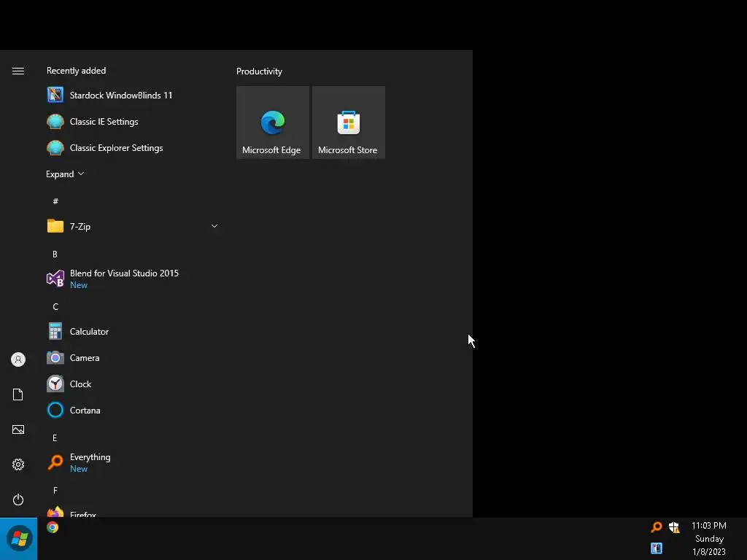Expand the recently added list
This screenshot has height=560, width=747.
tap(65, 174)
